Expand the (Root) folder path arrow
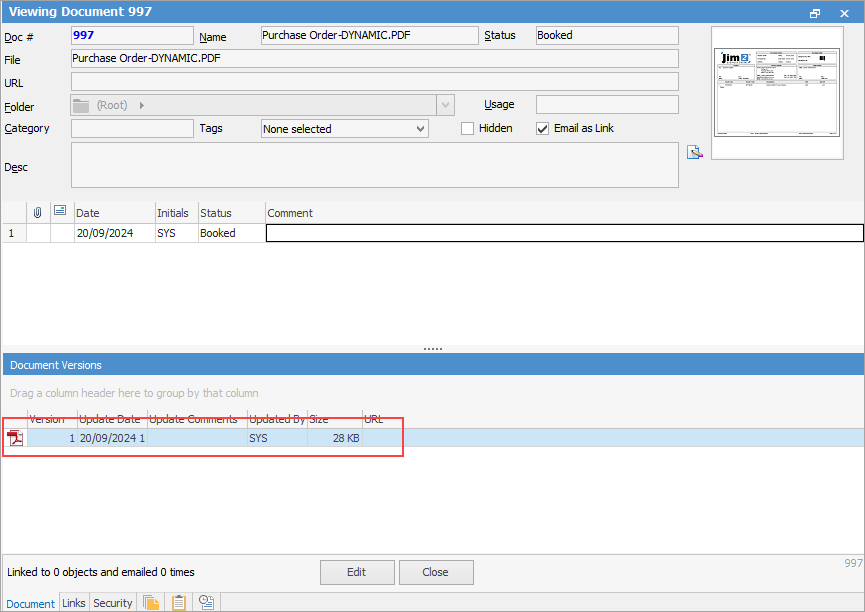865x612 pixels. point(142,105)
